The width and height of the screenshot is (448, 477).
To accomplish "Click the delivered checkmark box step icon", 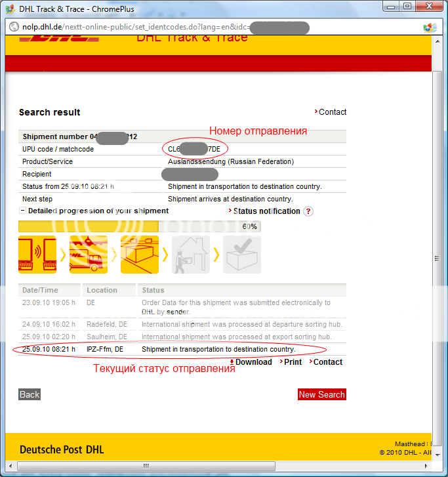I will click(242, 255).
